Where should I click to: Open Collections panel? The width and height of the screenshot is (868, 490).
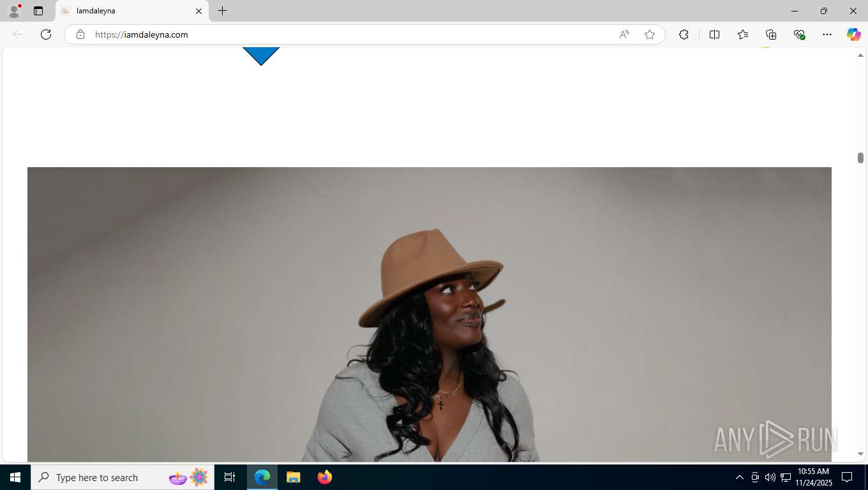point(771,34)
